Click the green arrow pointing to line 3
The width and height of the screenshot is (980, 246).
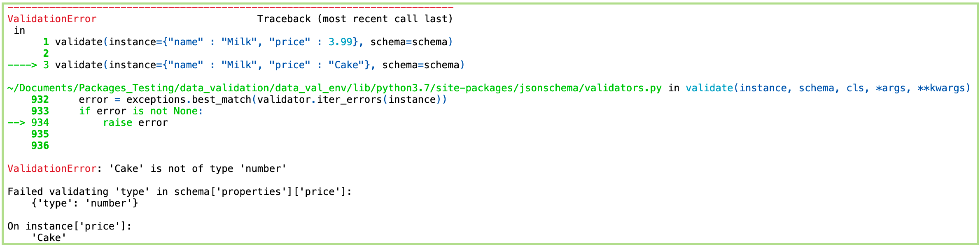coord(22,65)
